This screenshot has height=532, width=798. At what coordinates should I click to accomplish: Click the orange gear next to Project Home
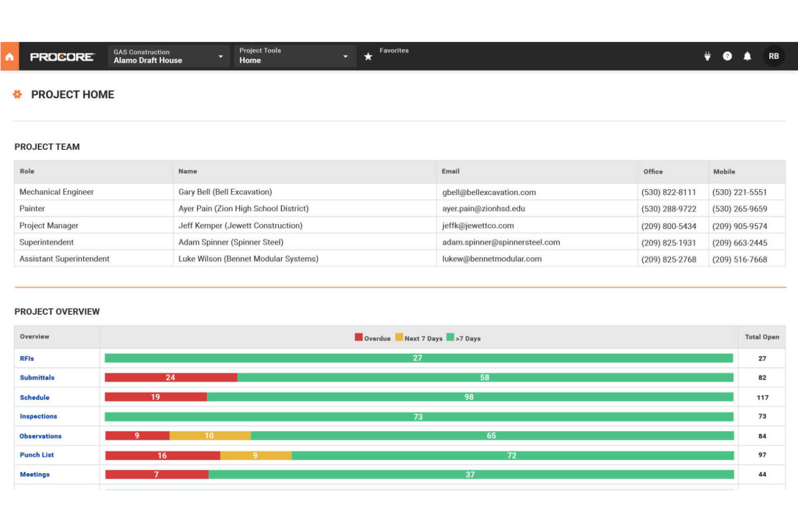17,94
